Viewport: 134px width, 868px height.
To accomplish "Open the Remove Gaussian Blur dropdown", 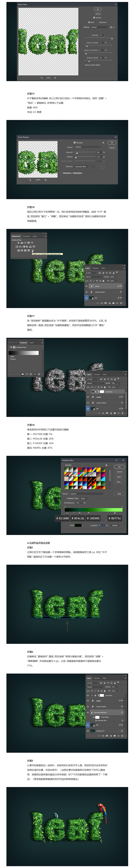I will coord(81,166).
